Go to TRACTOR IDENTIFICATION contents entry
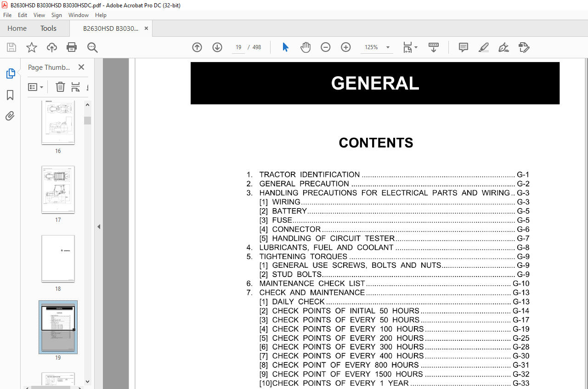Image resolution: width=588 pixels, height=389 pixels. coord(388,175)
